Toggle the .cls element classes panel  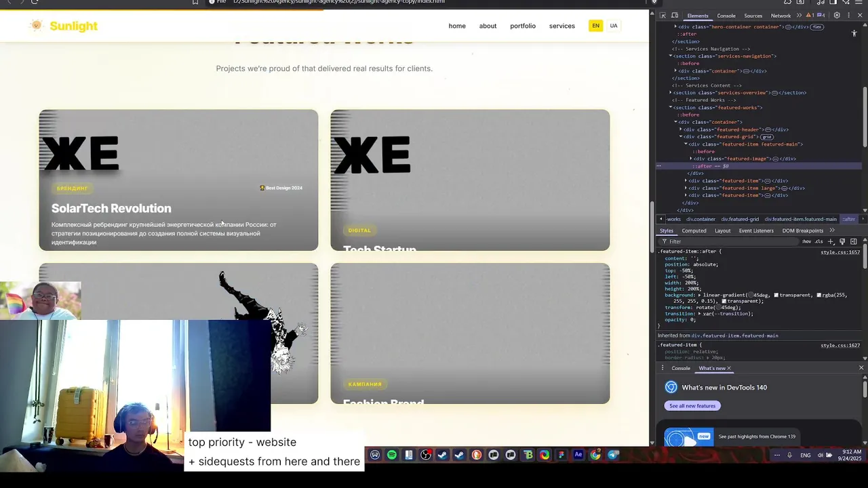point(819,241)
